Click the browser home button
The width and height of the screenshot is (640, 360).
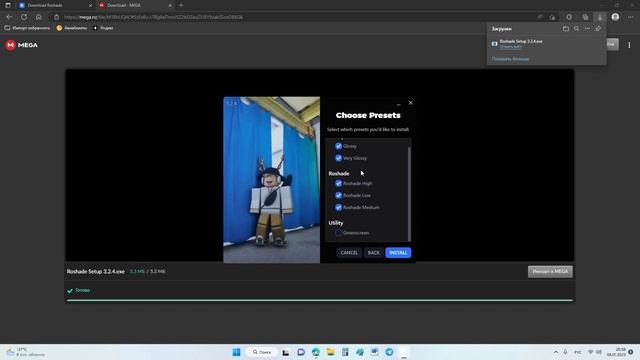point(39,17)
